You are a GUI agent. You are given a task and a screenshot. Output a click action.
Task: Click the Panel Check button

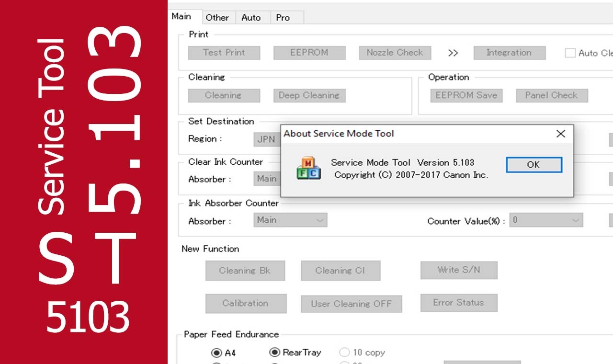point(552,95)
